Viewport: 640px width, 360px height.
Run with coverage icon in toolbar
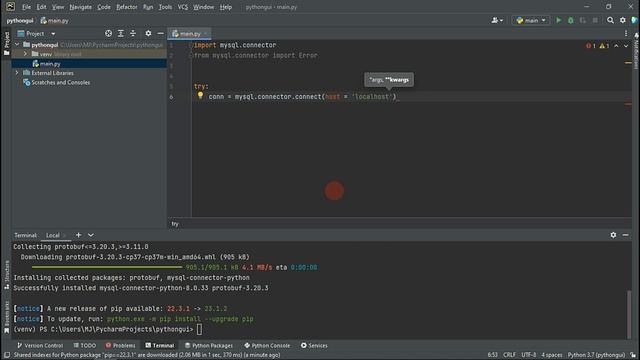[583, 20]
